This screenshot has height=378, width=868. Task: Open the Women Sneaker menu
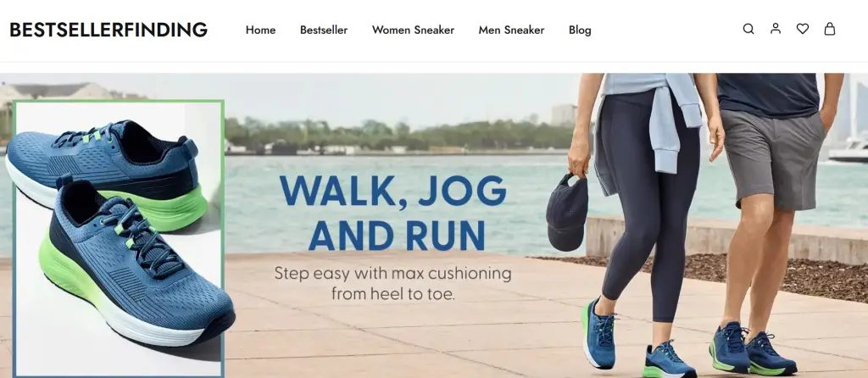413,30
